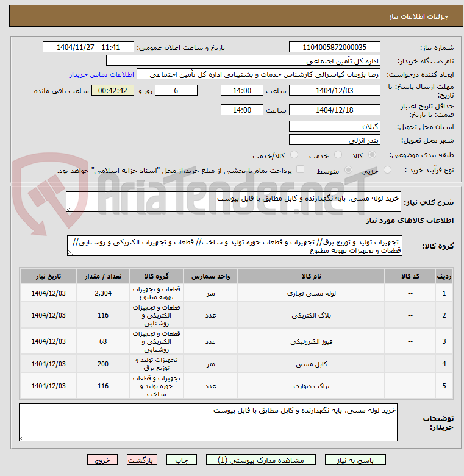
Task: Open اطلاعات تماس خریدار link
Action: click(102, 74)
